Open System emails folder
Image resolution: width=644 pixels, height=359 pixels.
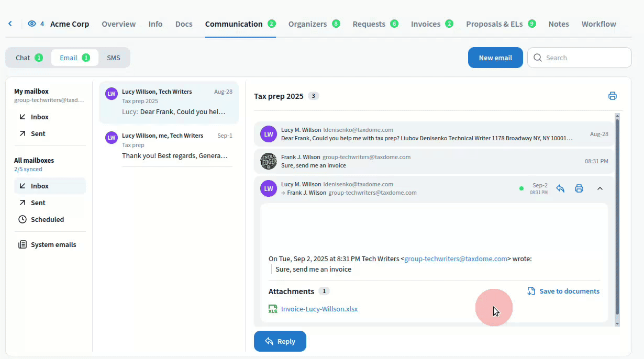tap(53, 244)
